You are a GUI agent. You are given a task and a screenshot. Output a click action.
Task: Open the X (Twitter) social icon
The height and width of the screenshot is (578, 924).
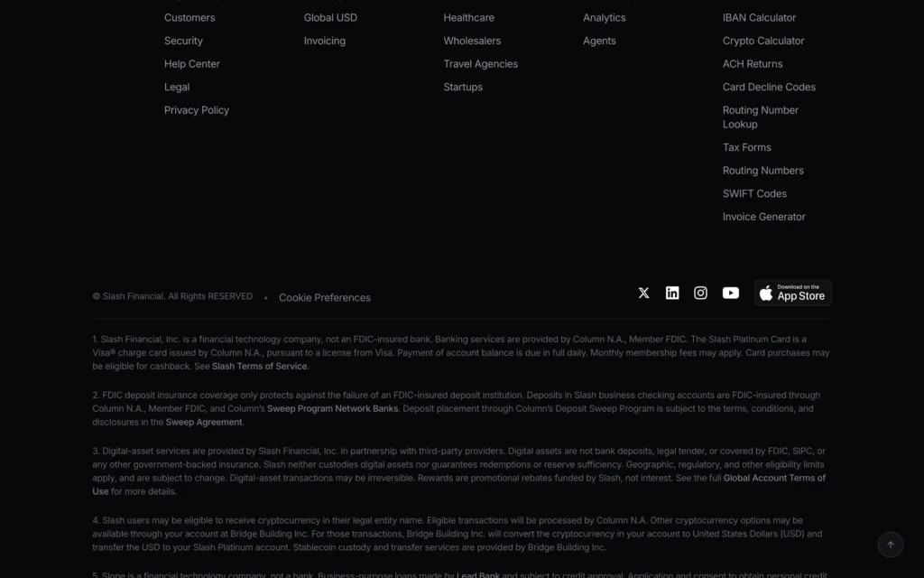click(643, 294)
